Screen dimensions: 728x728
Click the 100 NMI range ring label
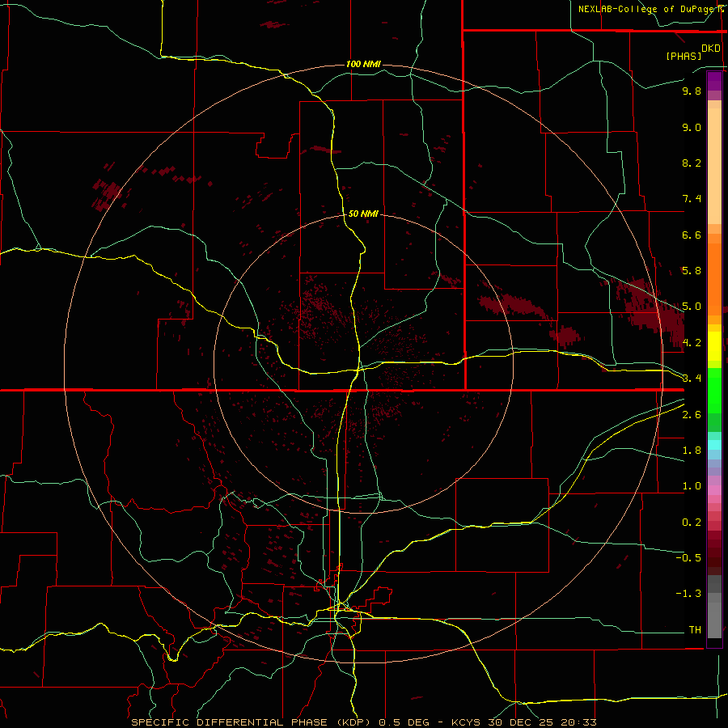363,64
